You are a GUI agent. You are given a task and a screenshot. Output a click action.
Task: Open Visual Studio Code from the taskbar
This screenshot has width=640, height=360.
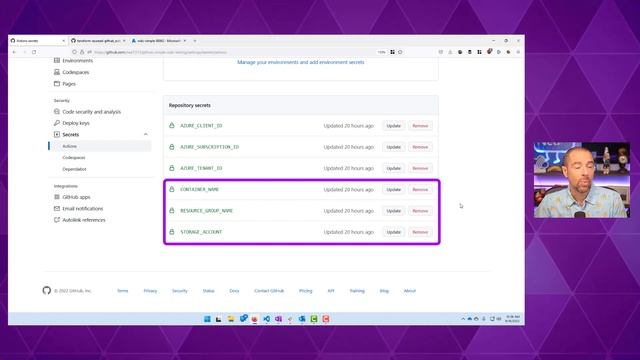266,319
